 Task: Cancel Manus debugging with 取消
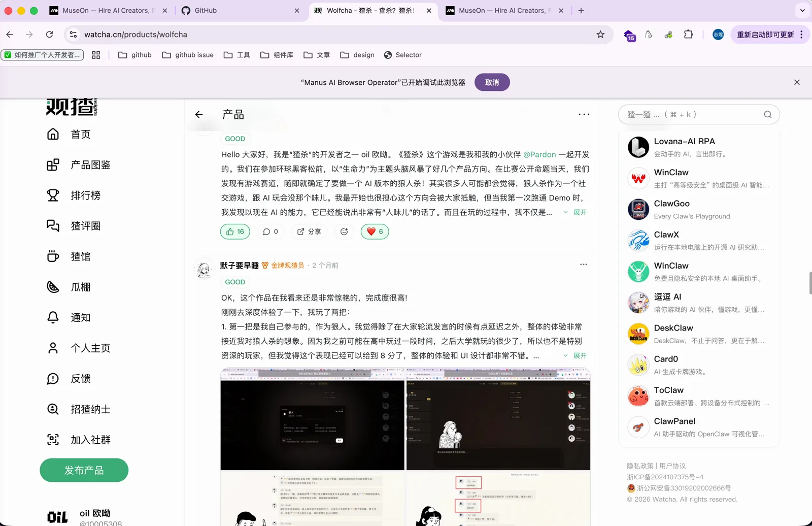tap(492, 82)
